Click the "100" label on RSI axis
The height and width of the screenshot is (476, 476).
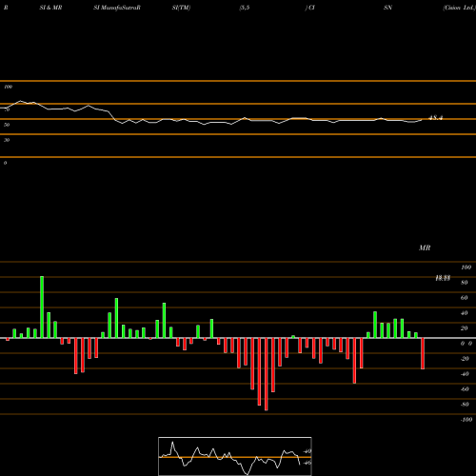tap(9, 87)
